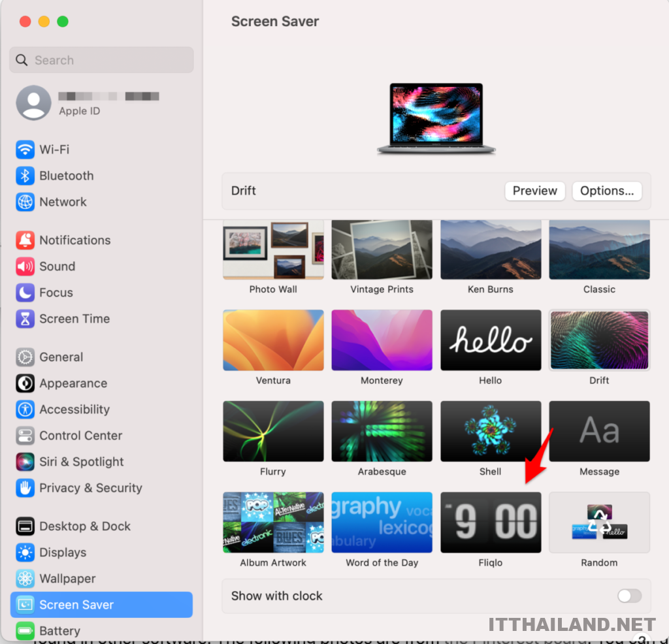This screenshot has width=669, height=644.
Task: Open the Displays sun icon
Action: click(25, 553)
